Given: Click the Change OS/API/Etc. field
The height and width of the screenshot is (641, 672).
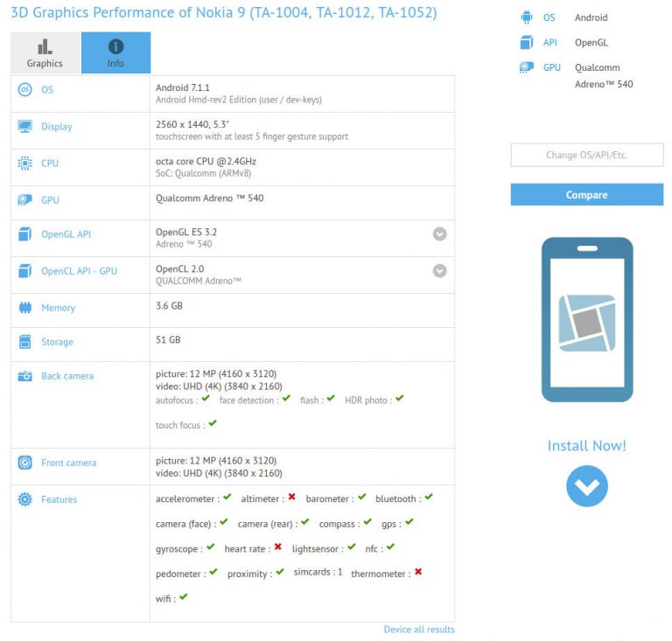Looking at the screenshot, I should point(587,155).
